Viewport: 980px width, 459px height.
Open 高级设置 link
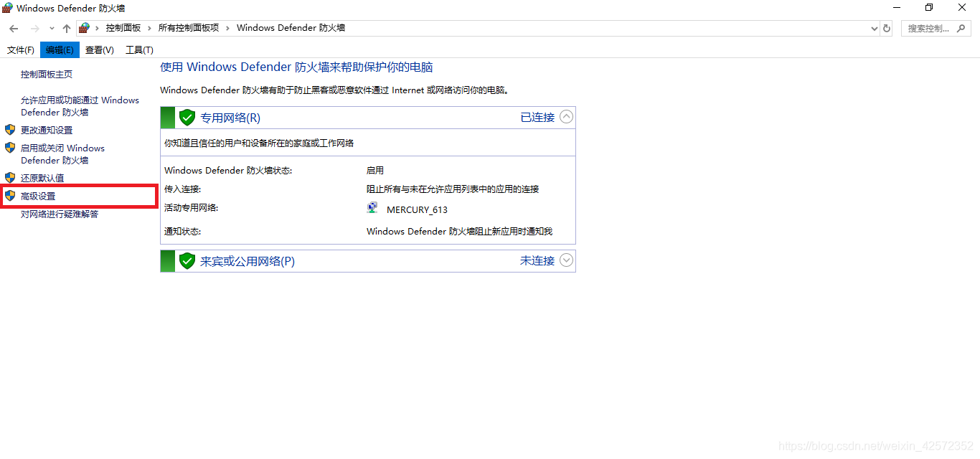point(38,196)
